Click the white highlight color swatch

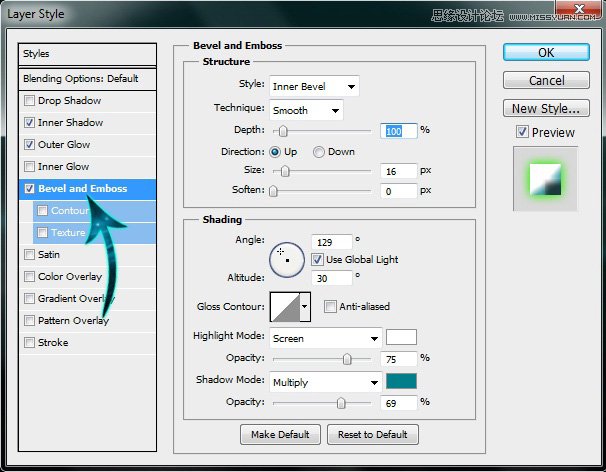[x=401, y=337]
